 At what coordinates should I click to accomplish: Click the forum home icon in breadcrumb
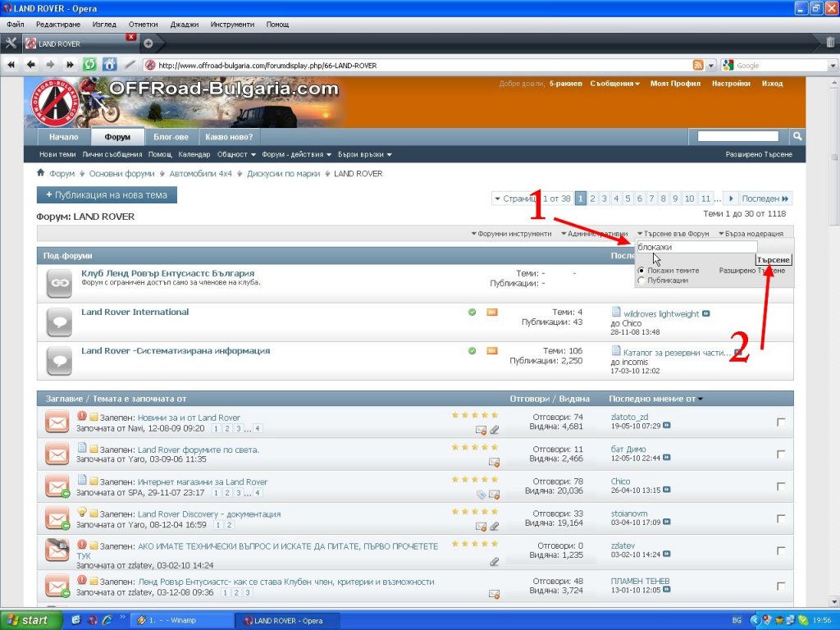point(41,173)
